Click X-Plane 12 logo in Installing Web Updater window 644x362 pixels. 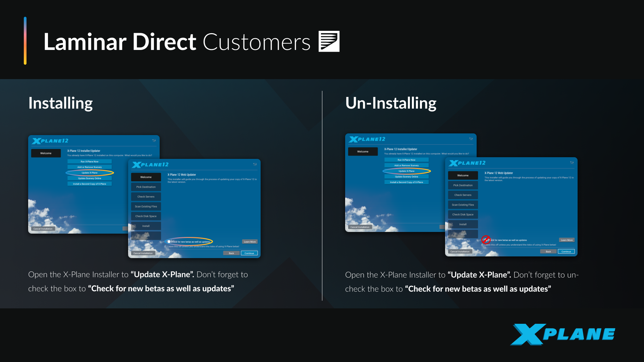click(150, 165)
